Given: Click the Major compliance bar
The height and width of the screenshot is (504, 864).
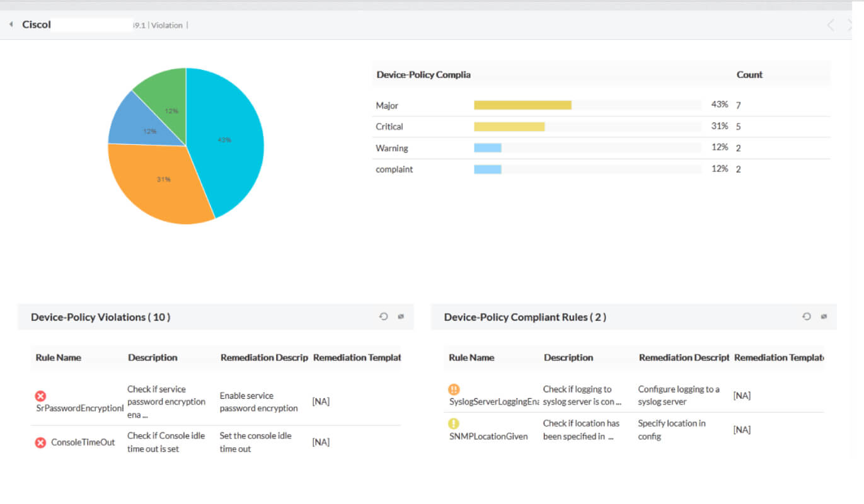Looking at the screenshot, I should coord(522,105).
